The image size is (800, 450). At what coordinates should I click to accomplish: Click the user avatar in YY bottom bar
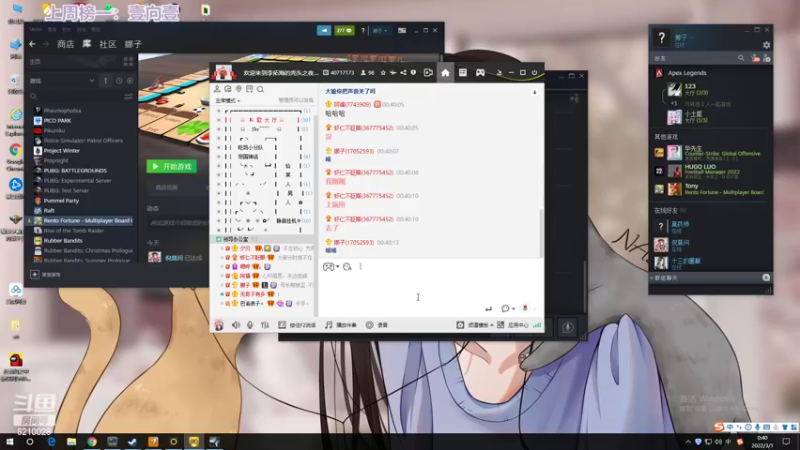[x=219, y=325]
